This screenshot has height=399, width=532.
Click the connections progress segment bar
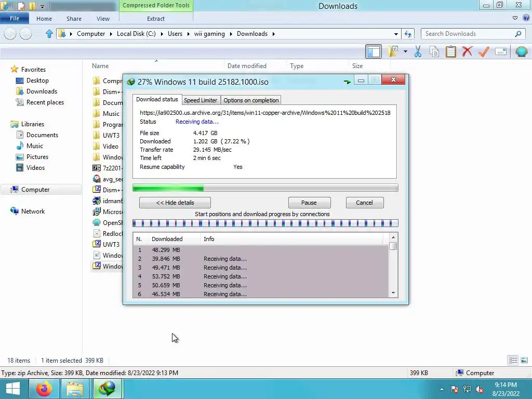pyautogui.click(x=265, y=223)
